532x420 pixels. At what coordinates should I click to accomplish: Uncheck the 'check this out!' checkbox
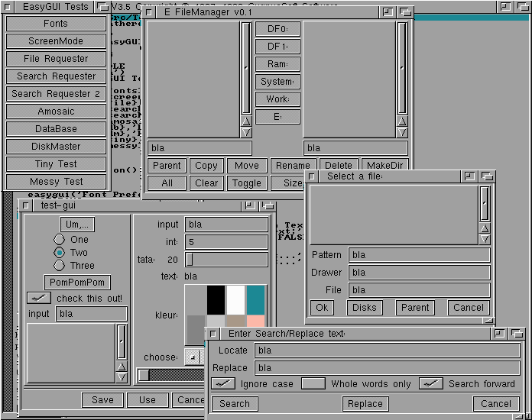click(x=38, y=298)
